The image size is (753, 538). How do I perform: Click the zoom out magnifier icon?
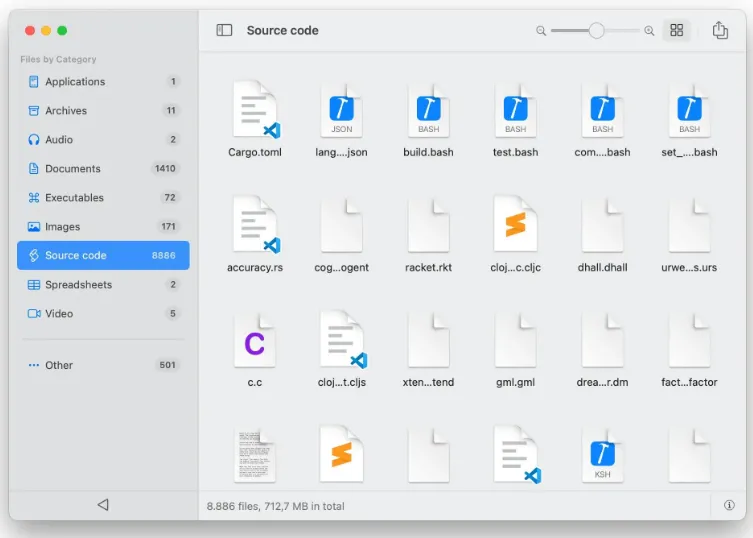coord(541,31)
